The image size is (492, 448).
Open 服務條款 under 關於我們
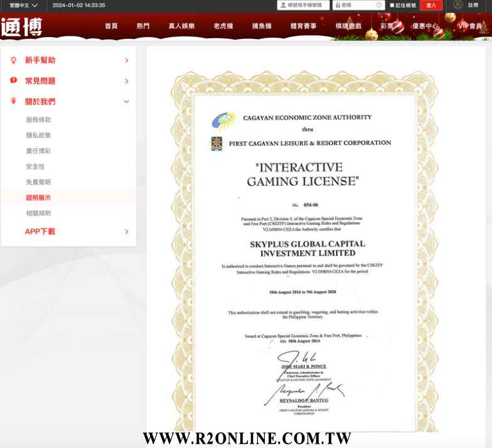pos(38,119)
